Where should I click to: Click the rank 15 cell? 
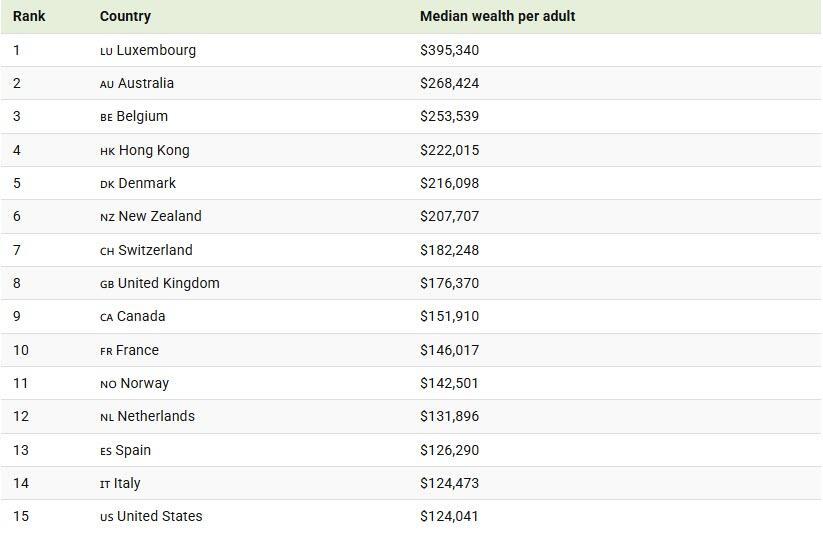pos(21,516)
